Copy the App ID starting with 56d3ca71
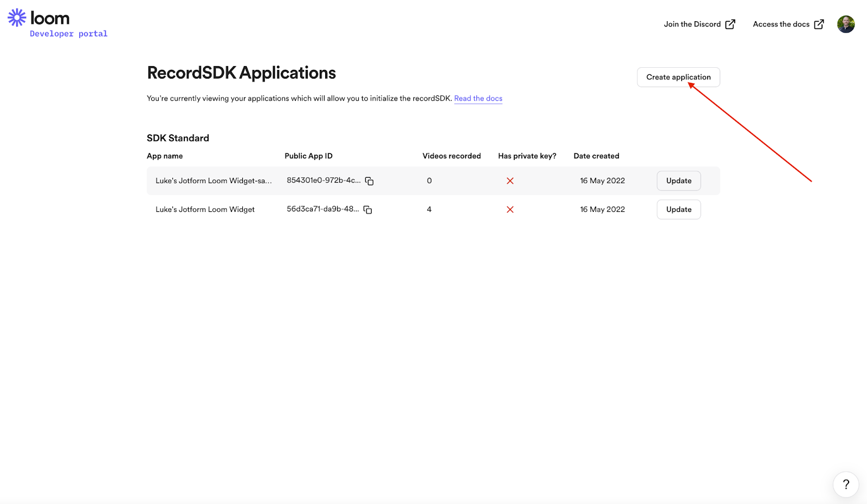The width and height of the screenshot is (867, 504). (x=368, y=210)
